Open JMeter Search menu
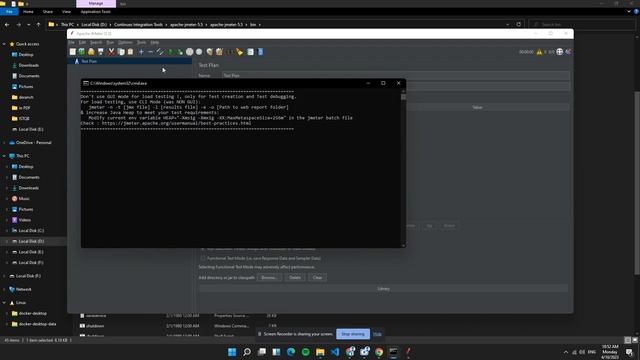 pyautogui.click(x=96, y=42)
